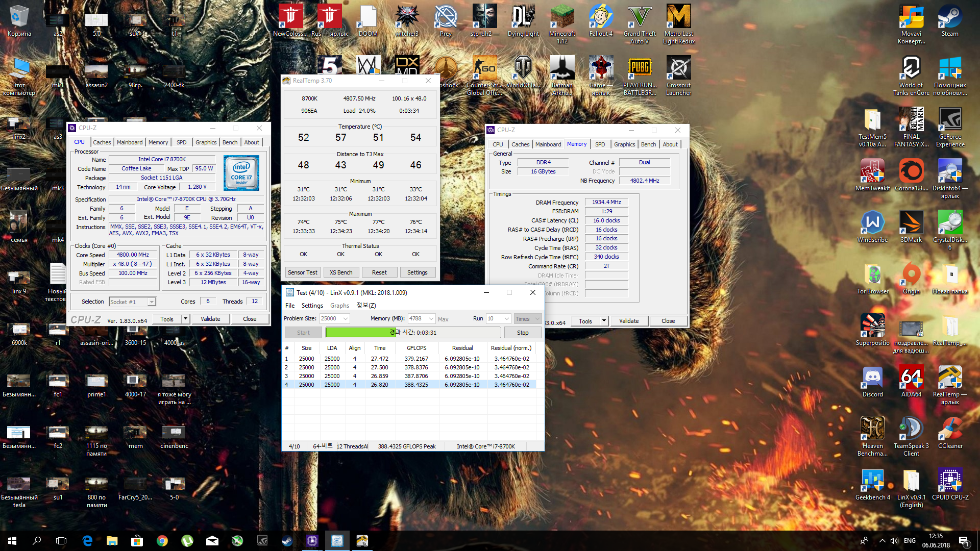Open the Windows Start menu
Viewport: 980px width, 551px height.
[x=12, y=541]
